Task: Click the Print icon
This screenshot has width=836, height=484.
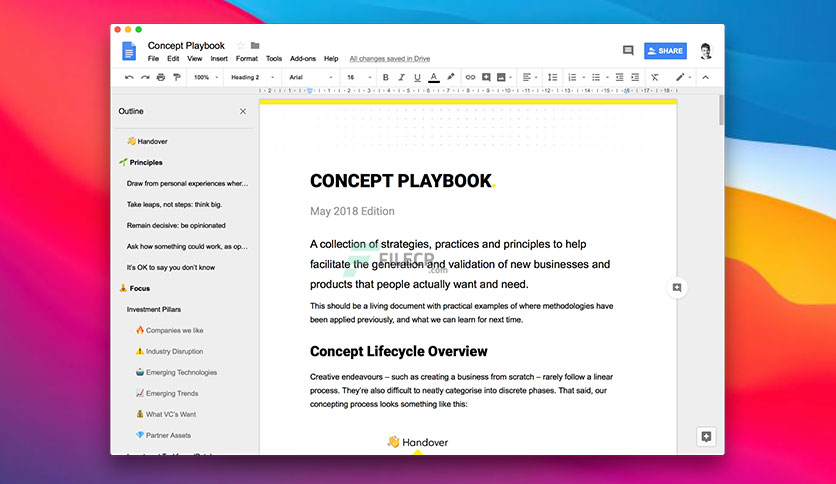Action: [161, 77]
